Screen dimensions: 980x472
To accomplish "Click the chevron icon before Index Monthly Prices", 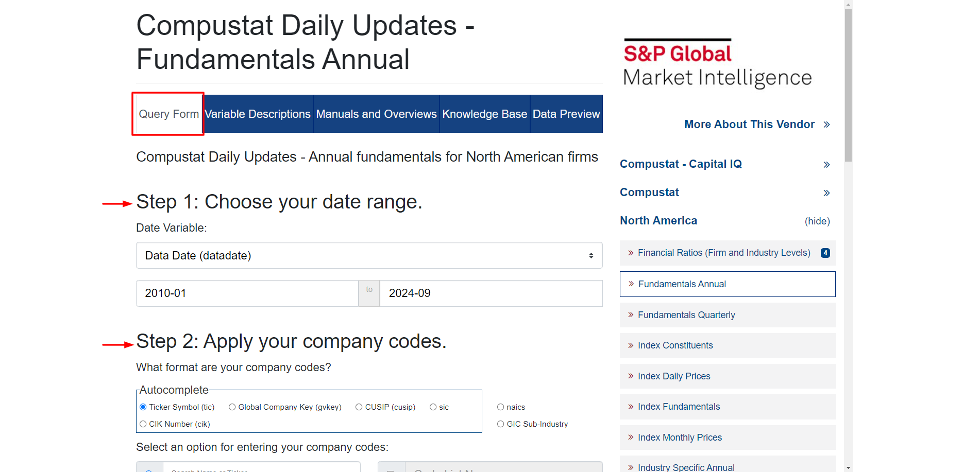I will [x=631, y=437].
